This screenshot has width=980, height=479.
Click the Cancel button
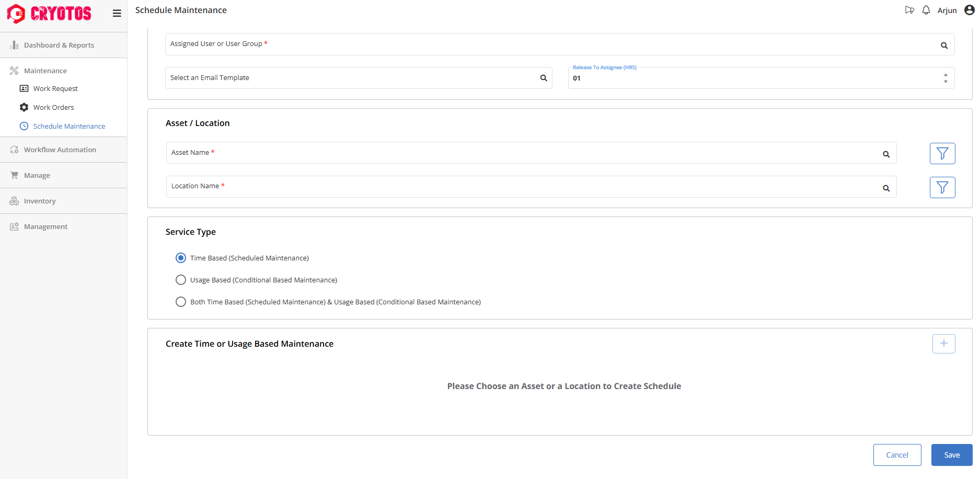(x=897, y=455)
